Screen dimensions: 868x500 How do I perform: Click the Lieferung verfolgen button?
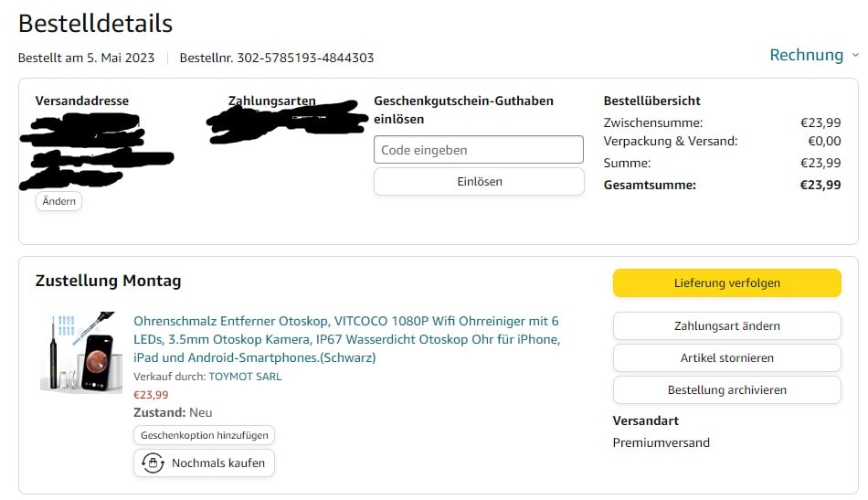tap(727, 283)
